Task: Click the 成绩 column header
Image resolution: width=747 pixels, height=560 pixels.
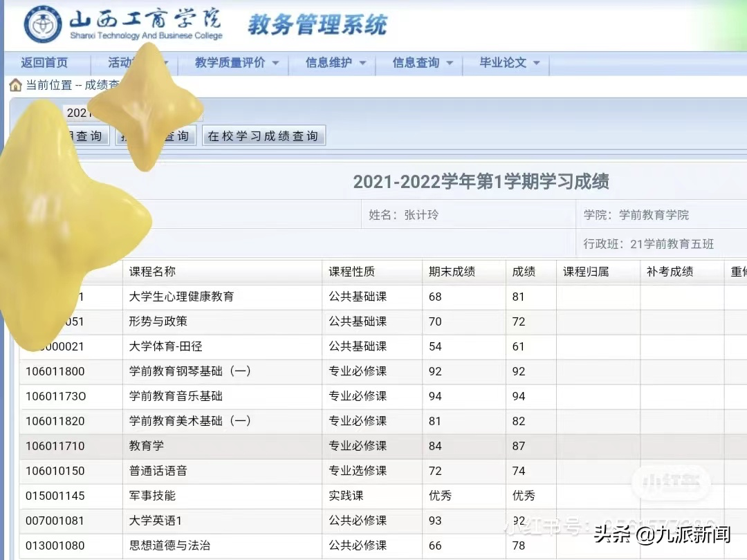Action: coord(524,272)
